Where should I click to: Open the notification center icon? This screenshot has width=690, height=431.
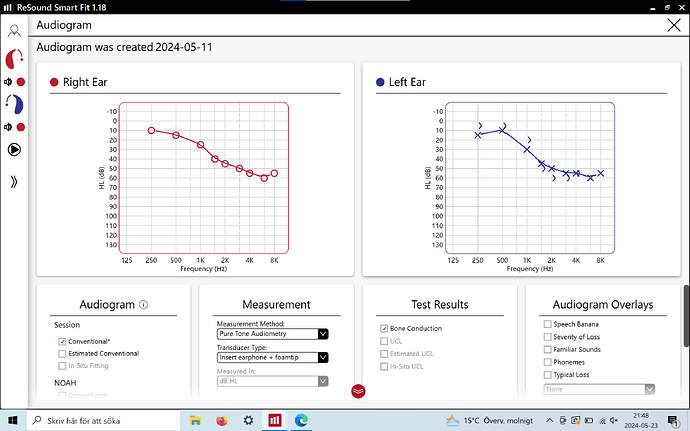[673, 421]
